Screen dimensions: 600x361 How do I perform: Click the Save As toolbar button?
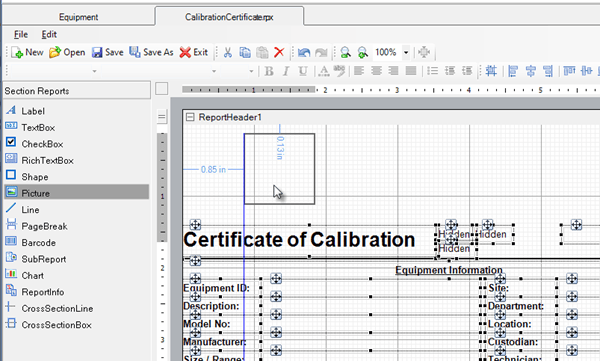pyautogui.click(x=151, y=52)
